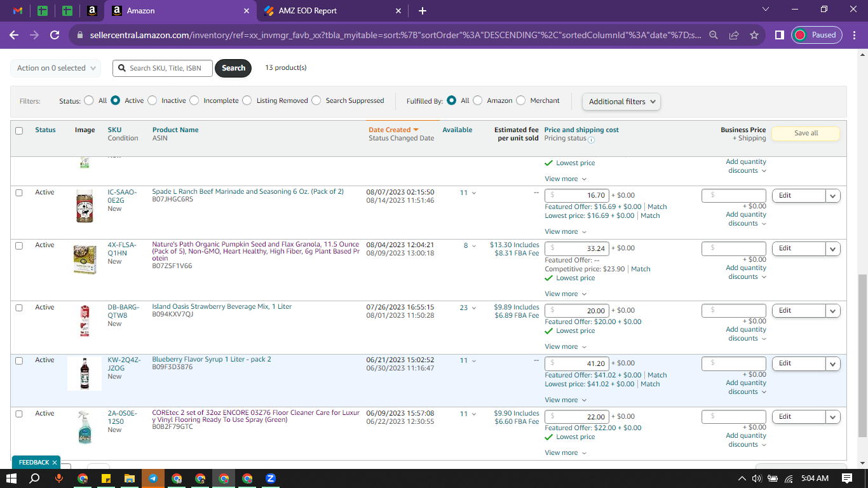Share this page from the address bar

click(734, 35)
